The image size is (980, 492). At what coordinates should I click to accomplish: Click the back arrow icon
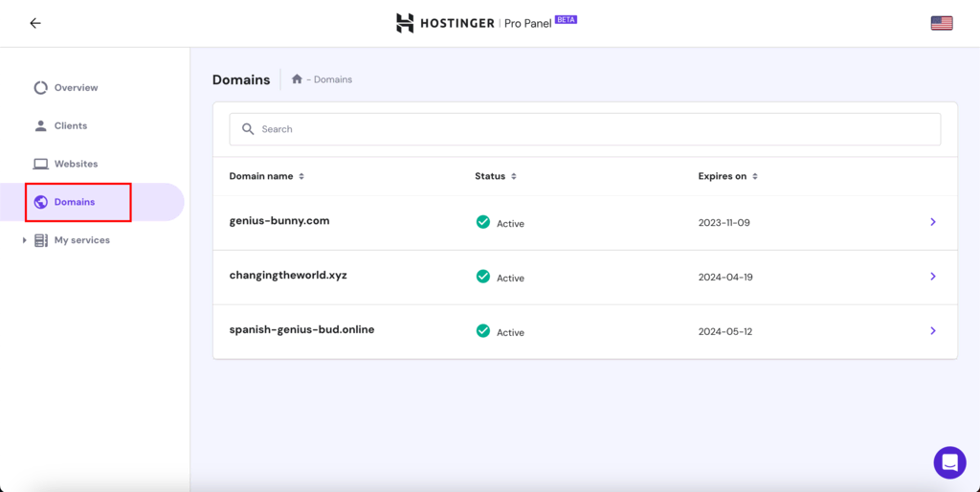pyautogui.click(x=35, y=23)
